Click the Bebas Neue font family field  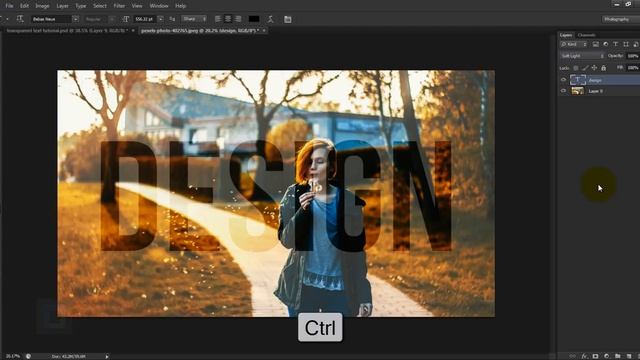[51, 19]
